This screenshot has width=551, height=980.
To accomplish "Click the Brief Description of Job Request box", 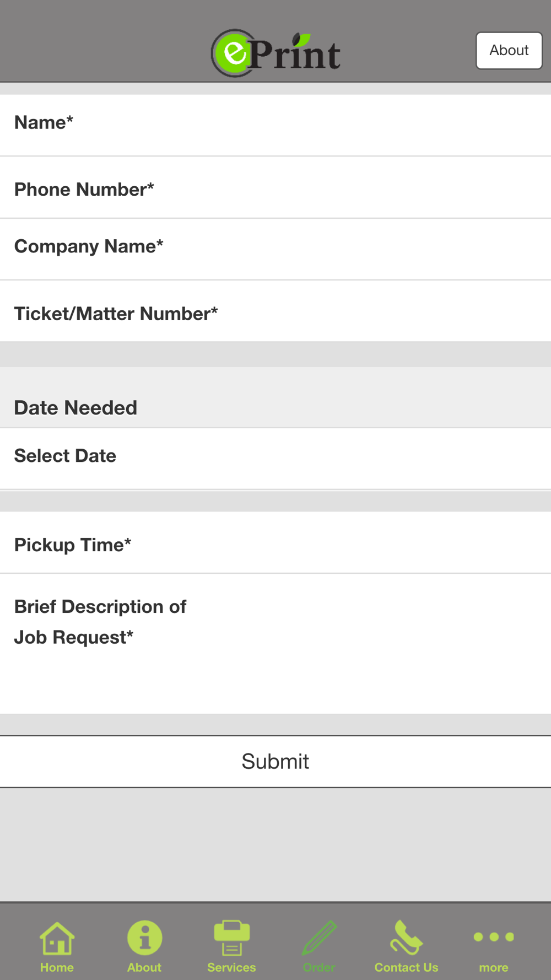I will [x=275, y=644].
